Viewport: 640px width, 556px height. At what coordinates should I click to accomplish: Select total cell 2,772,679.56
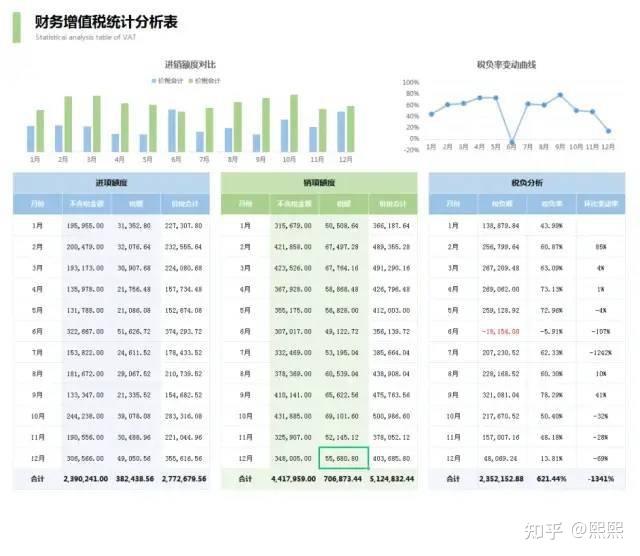pyautogui.click(x=184, y=478)
